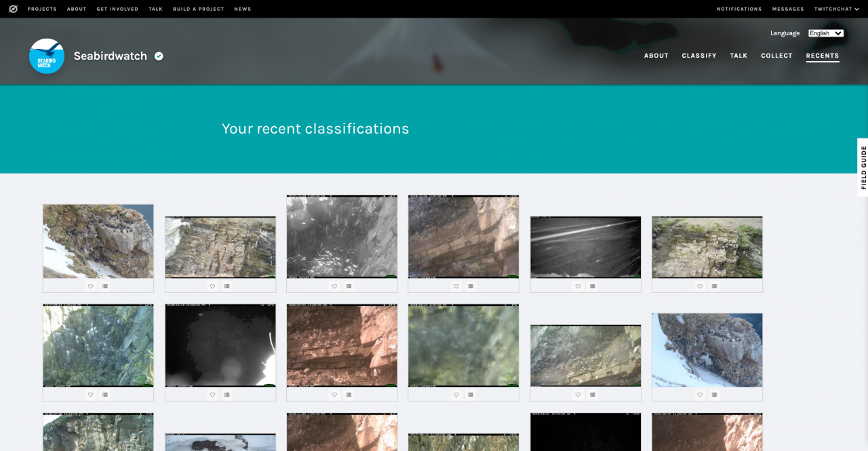
Task: Favorite the first image in the top row
Action: click(x=90, y=286)
